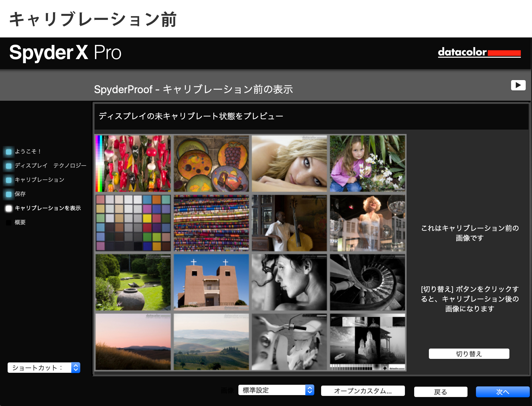
Task: Click the ディスプレイ テクノロジー step indicator
Action: click(9, 166)
